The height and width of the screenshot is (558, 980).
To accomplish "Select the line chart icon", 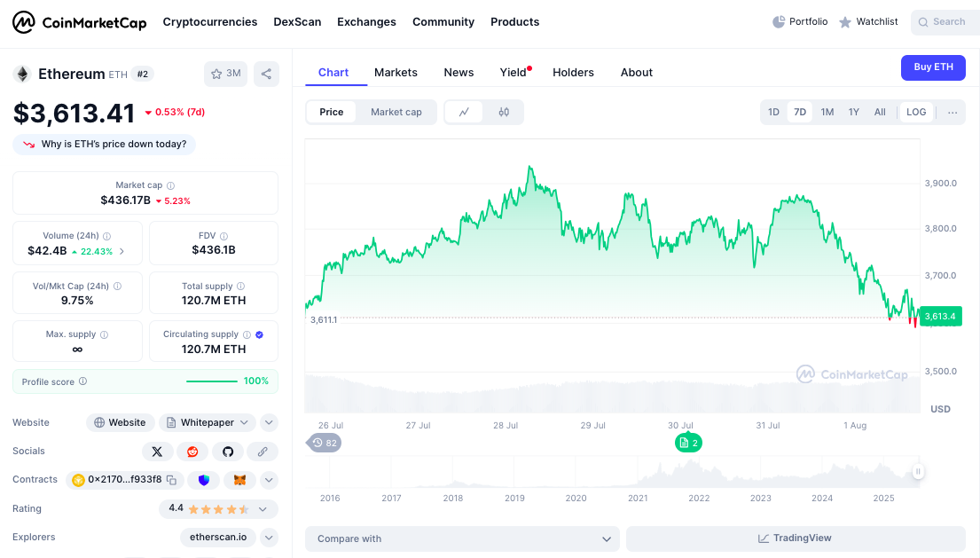I will tap(464, 112).
